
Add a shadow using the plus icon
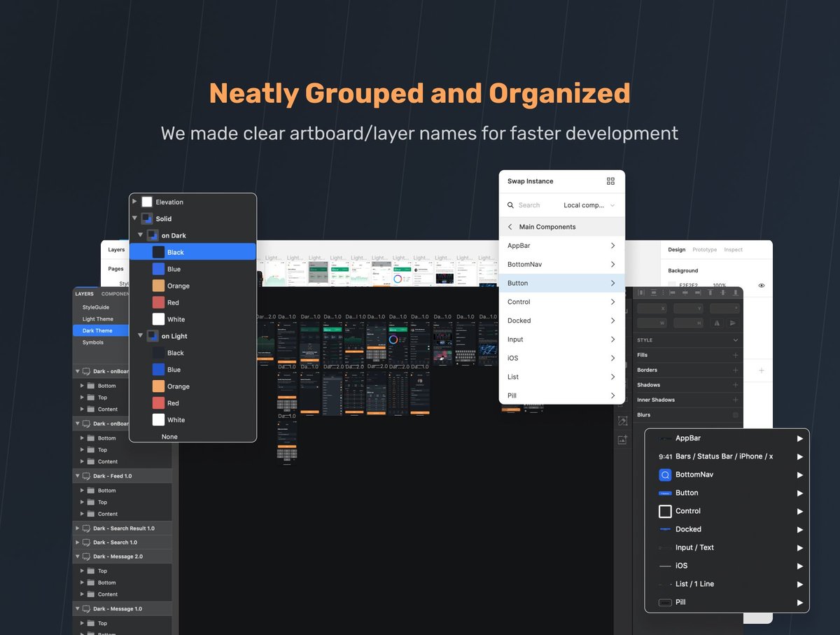(735, 385)
